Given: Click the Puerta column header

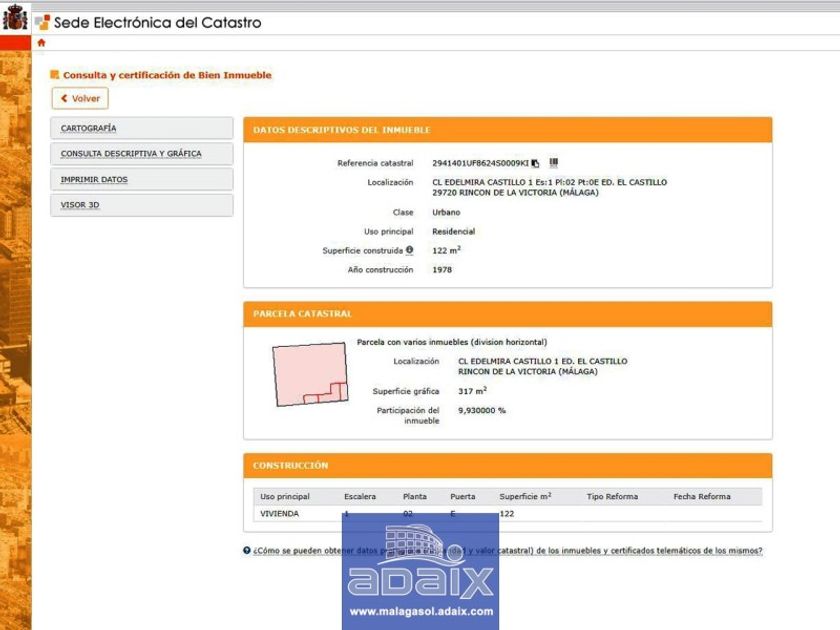Looking at the screenshot, I should (x=463, y=497).
